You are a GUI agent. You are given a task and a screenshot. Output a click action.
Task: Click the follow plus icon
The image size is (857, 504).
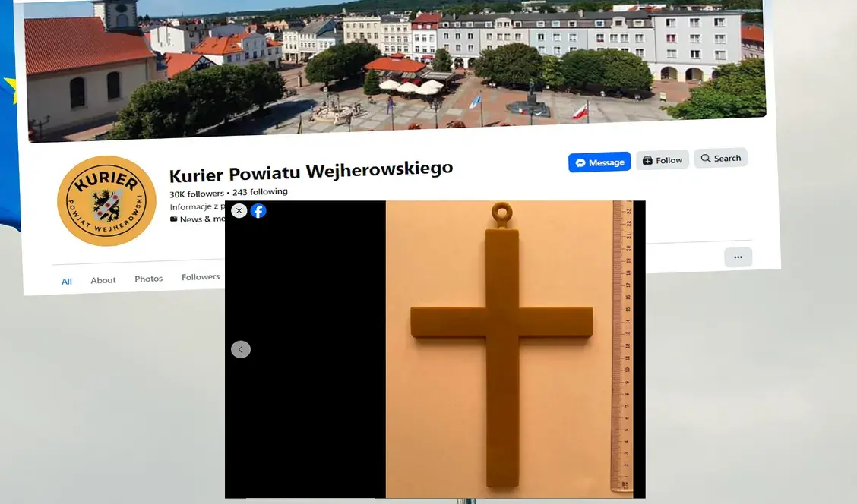click(647, 161)
